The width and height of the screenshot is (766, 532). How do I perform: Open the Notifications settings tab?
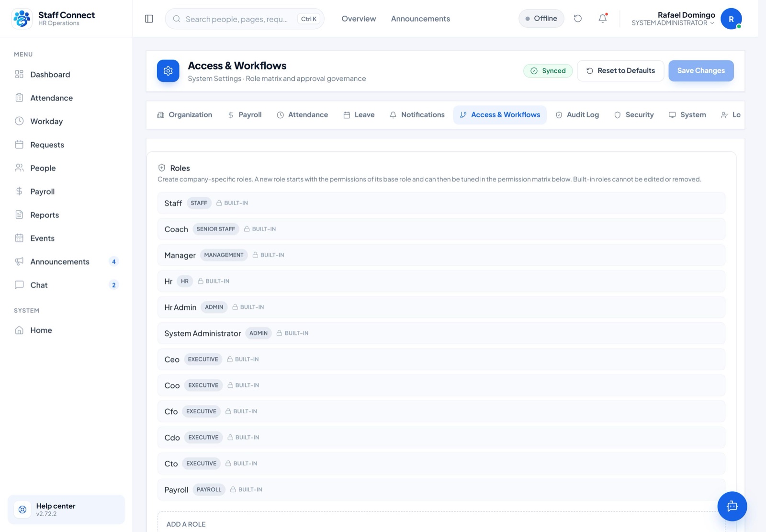point(417,115)
